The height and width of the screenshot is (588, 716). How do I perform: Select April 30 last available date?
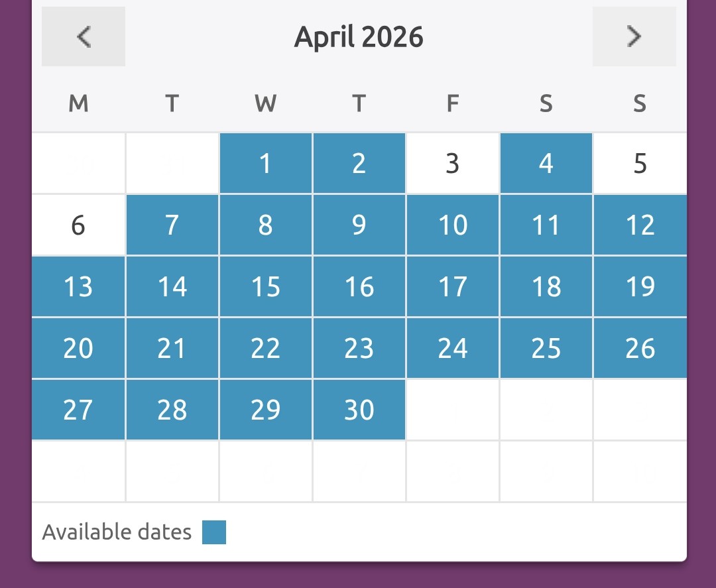tap(359, 410)
